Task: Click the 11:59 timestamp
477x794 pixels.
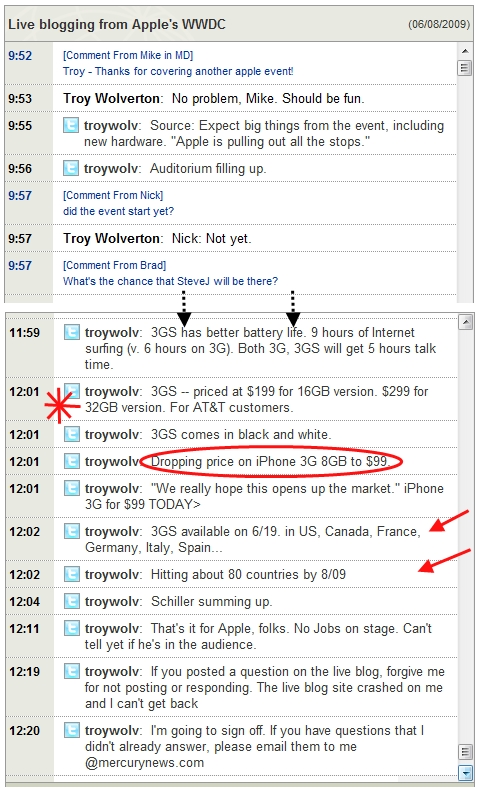Action: click(24, 333)
